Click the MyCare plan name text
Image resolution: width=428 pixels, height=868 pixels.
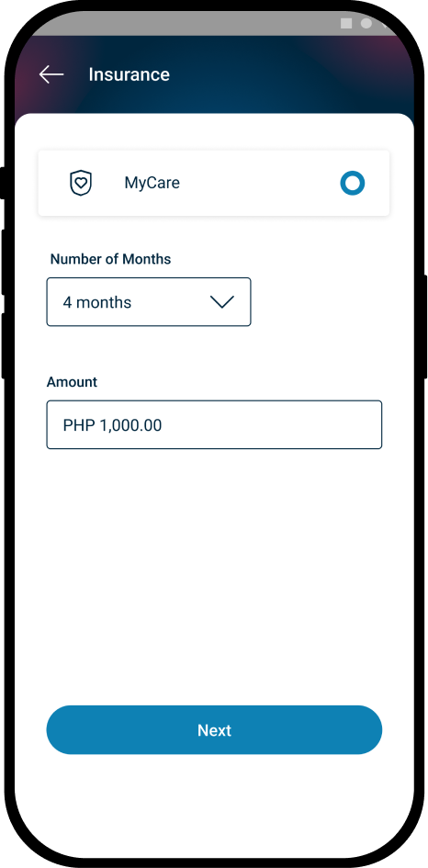tap(152, 183)
